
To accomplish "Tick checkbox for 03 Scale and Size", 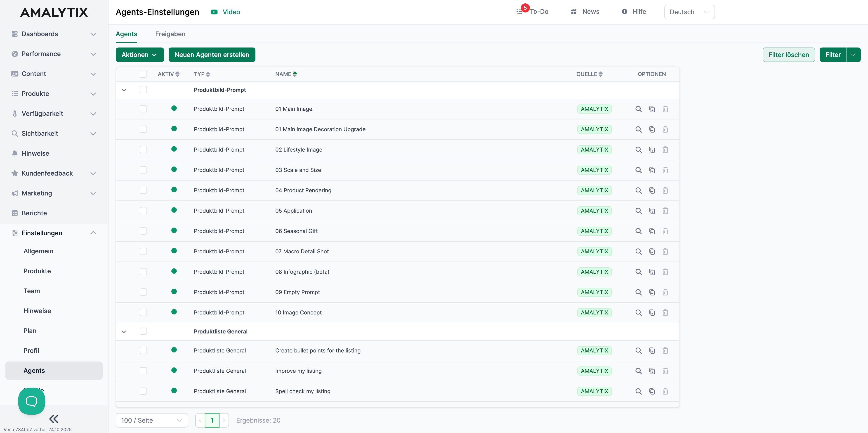I will pos(143,170).
